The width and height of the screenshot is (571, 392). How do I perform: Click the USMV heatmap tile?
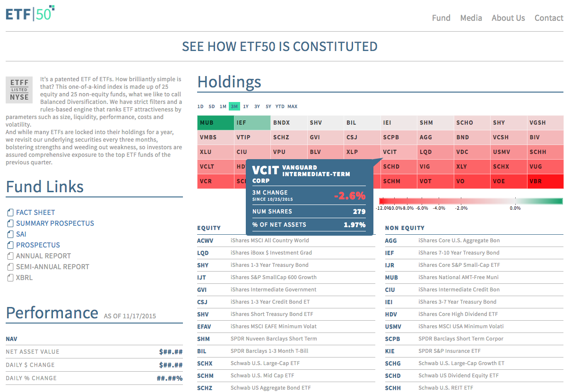coord(509,152)
